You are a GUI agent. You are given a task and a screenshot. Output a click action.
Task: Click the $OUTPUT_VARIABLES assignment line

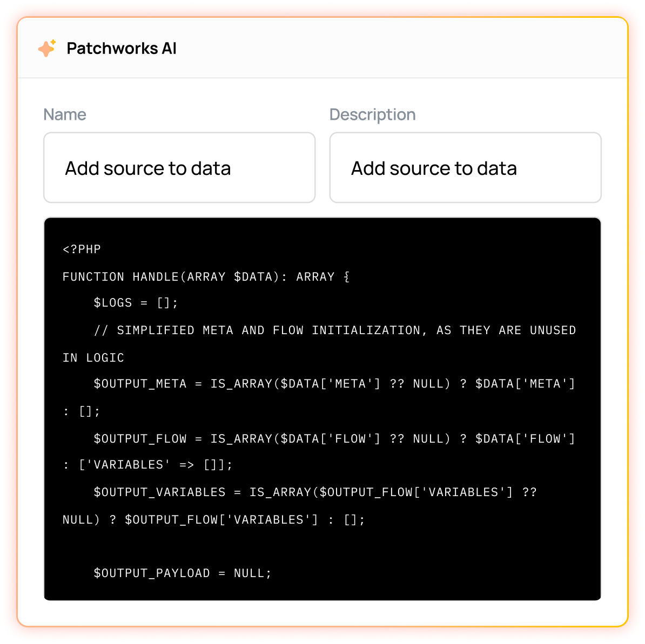point(315,492)
